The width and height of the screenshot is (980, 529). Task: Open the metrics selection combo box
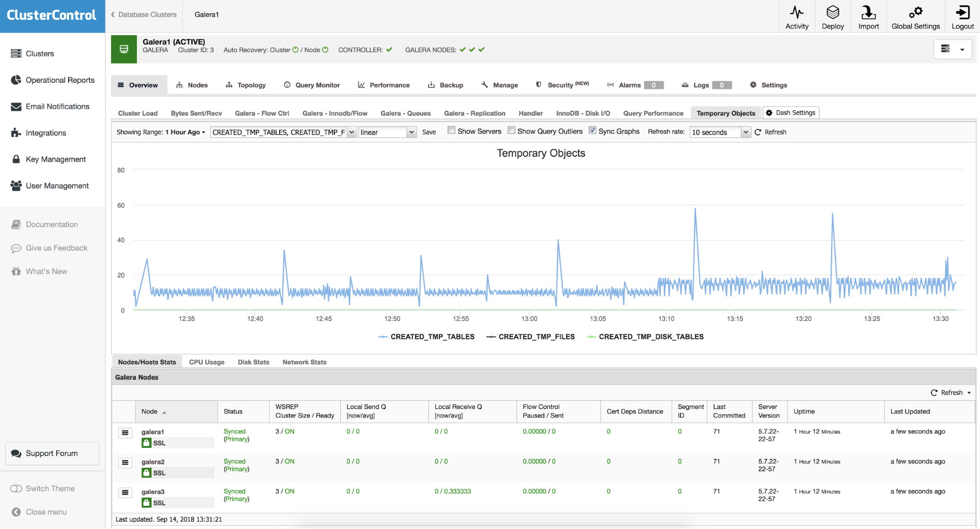tap(283, 132)
